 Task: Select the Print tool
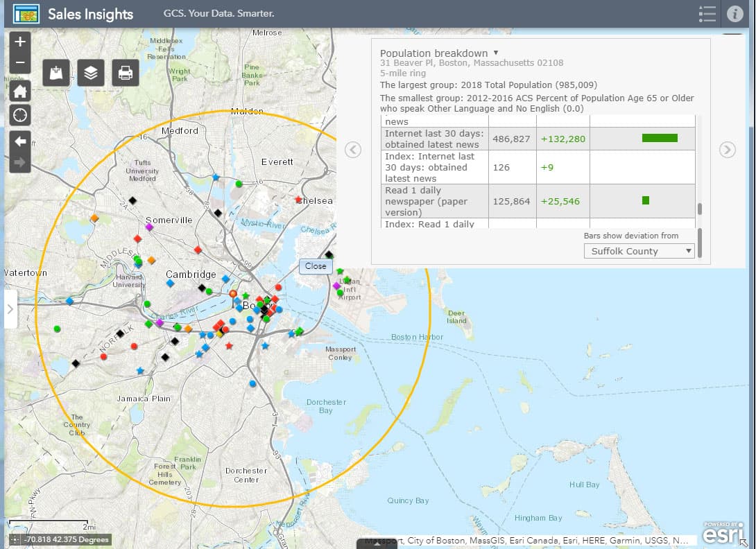pos(125,73)
